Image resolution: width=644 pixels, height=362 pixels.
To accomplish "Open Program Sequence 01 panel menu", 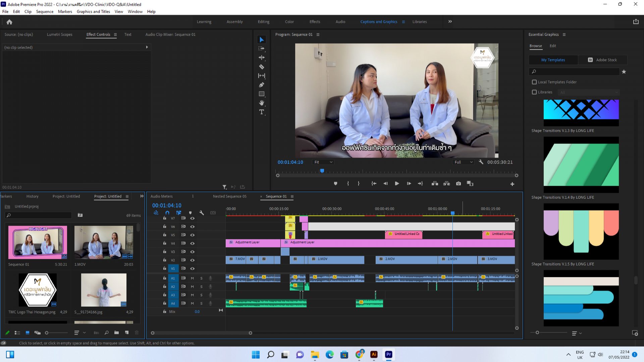I will point(318,35).
